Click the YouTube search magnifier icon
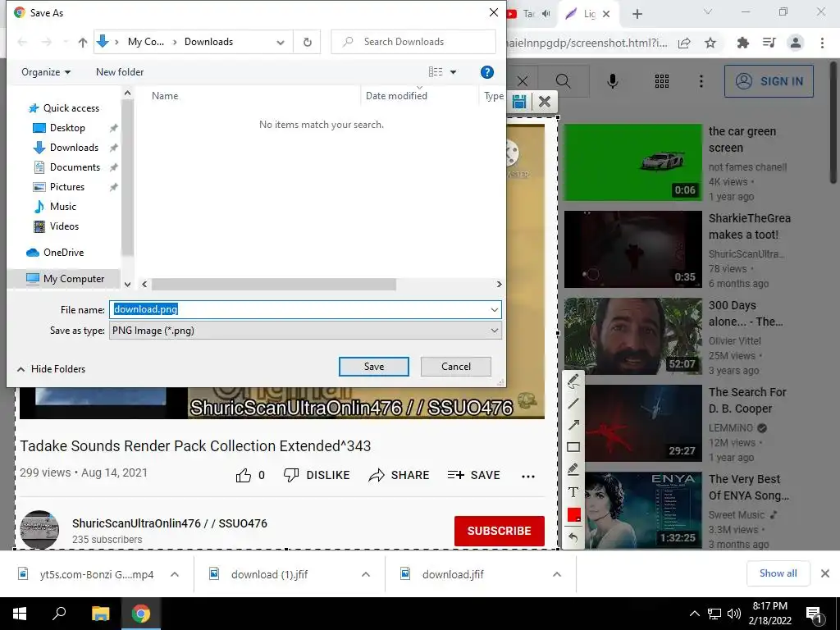 [x=563, y=81]
